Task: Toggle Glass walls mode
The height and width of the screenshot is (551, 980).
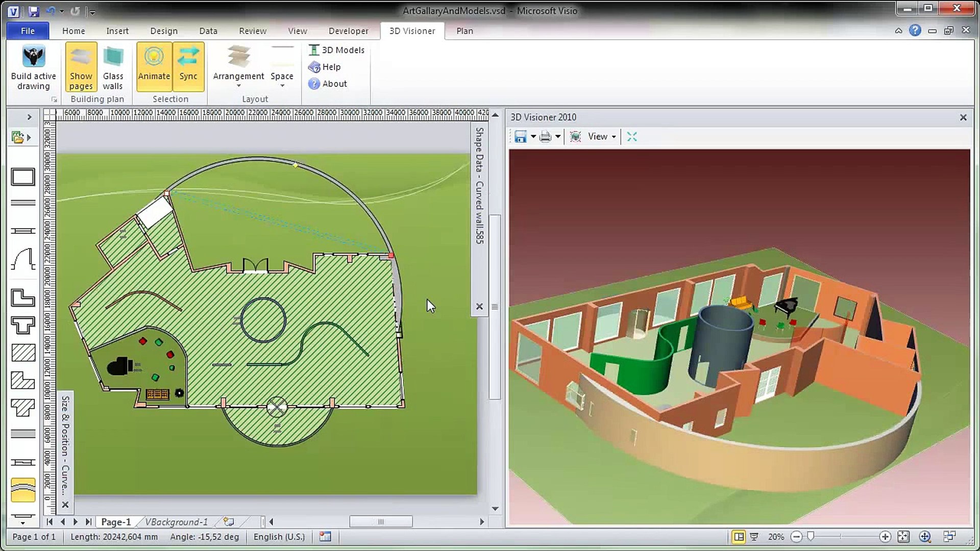Action: pos(113,67)
